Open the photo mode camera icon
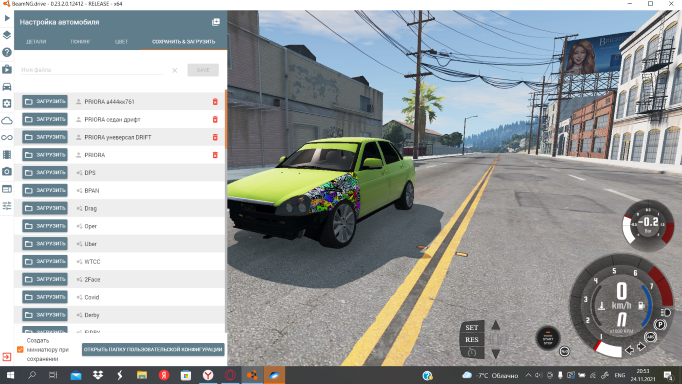Screen dimensions: 682x384 [7, 171]
